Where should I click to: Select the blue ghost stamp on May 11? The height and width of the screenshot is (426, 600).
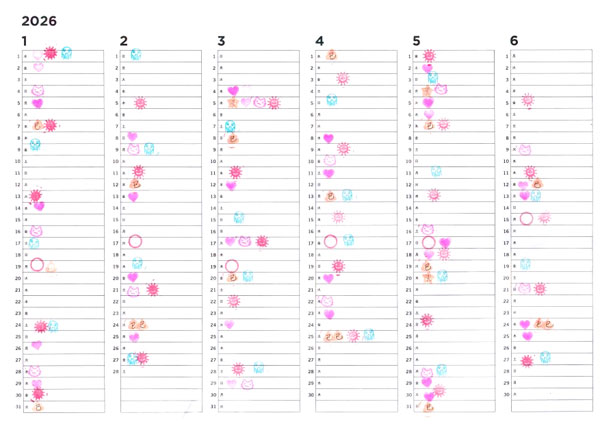point(436,171)
